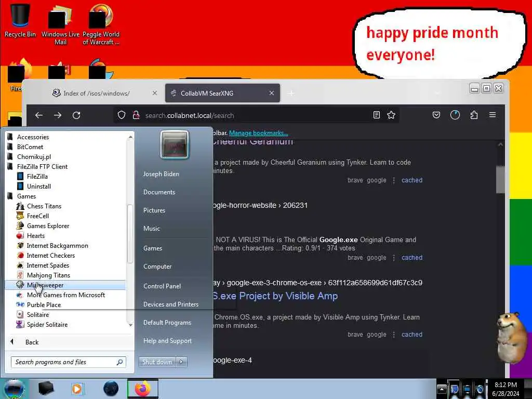Click the Manage bookmarks link
532x399 pixels.
[259, 133]
